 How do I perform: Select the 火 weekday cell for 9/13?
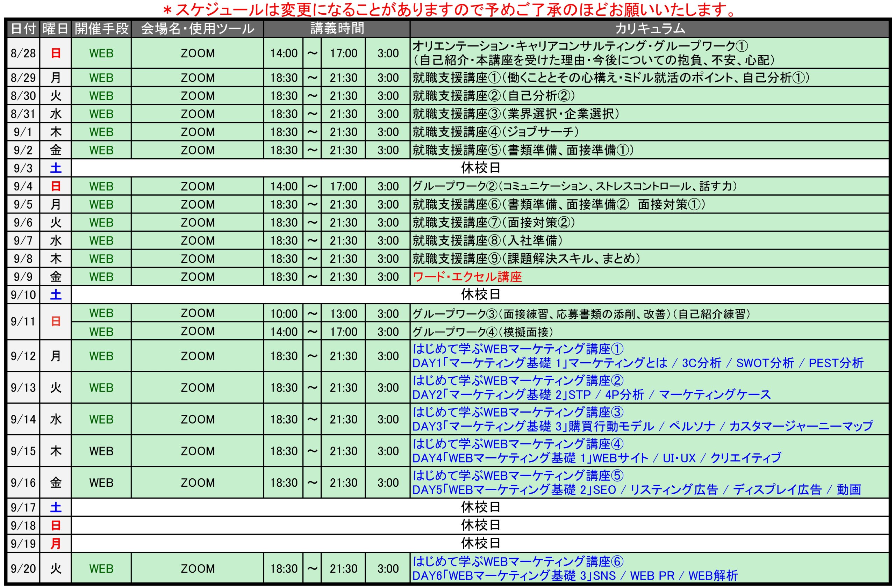(x=55, y=387)
